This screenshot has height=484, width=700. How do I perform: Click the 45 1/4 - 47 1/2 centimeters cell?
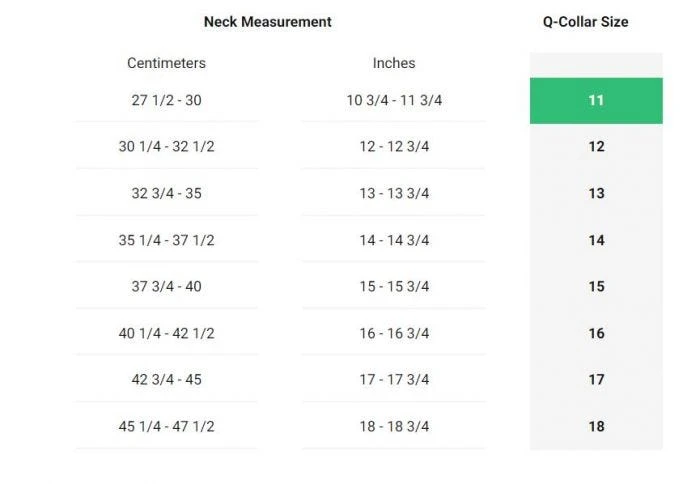[166, 426]
